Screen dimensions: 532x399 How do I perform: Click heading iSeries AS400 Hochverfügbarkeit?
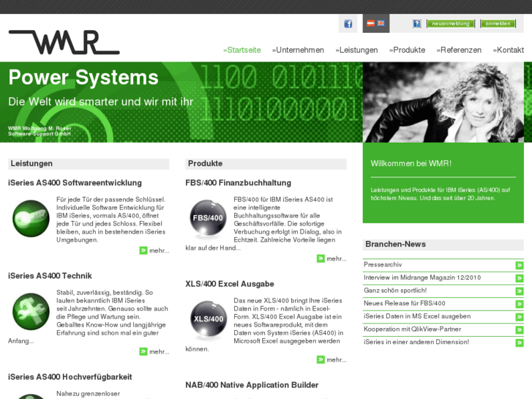pos(70,377)
